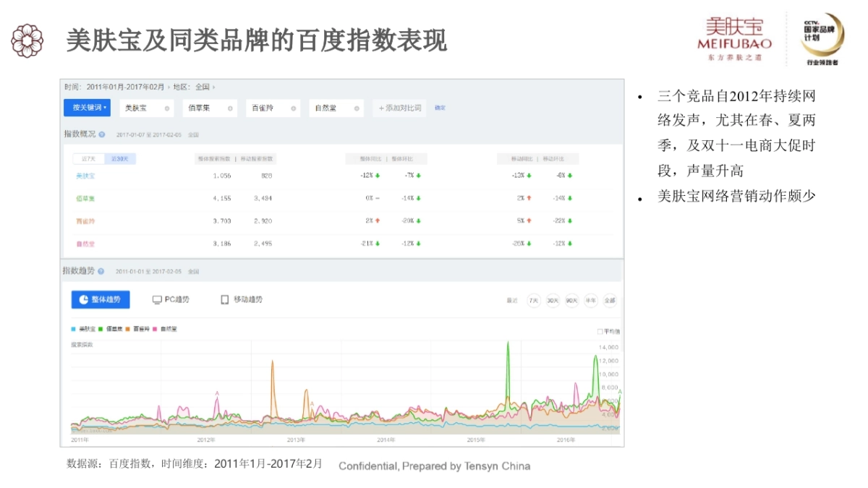The image size is (868, 488).
Task: Remove 佰草集 keyword using its delete icon
Action: [x=230, y=108]
